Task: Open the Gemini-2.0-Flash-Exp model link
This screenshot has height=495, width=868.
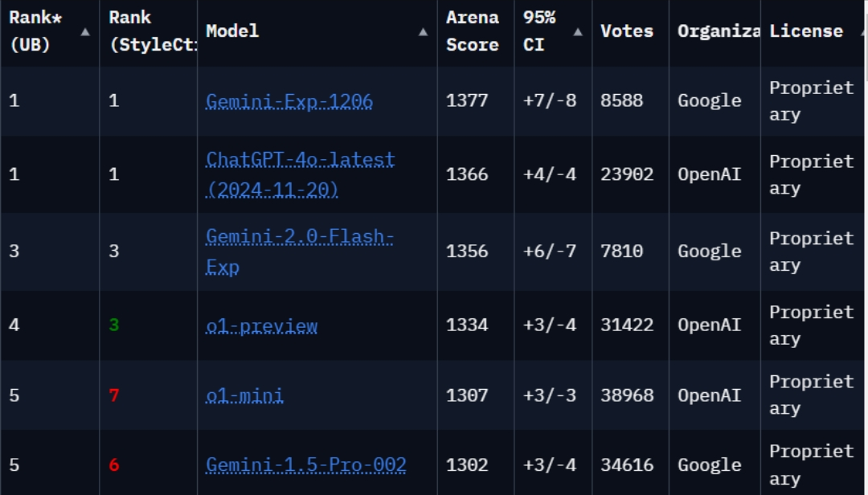Action: pos(299,237)
